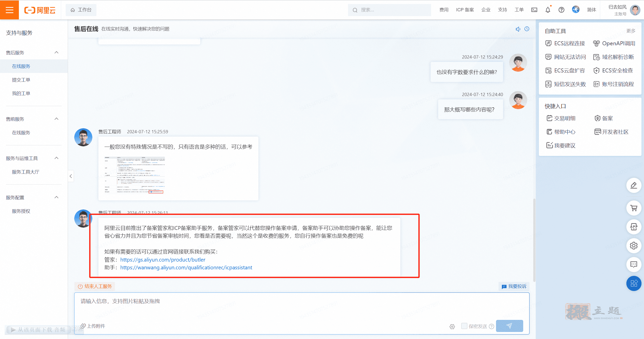Send the message with paper plane button
The width and height of the screenshot is (644, 339).
click(509, 326)
